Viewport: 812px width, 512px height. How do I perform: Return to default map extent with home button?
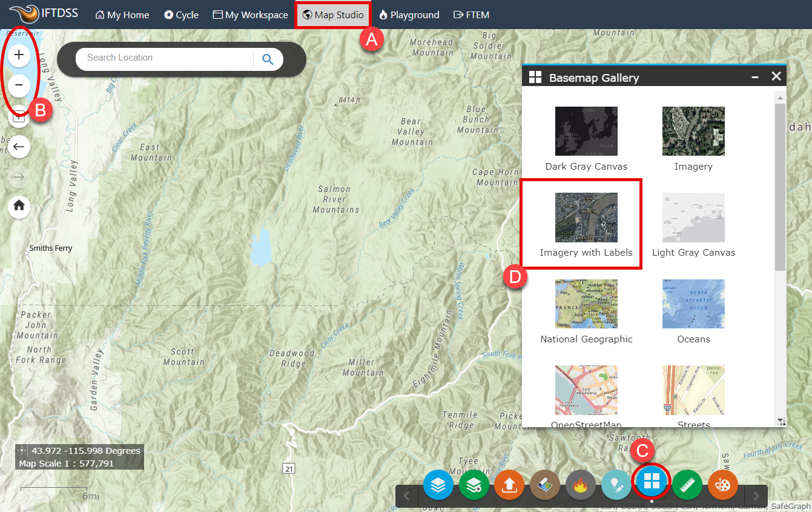click(19, 207)
